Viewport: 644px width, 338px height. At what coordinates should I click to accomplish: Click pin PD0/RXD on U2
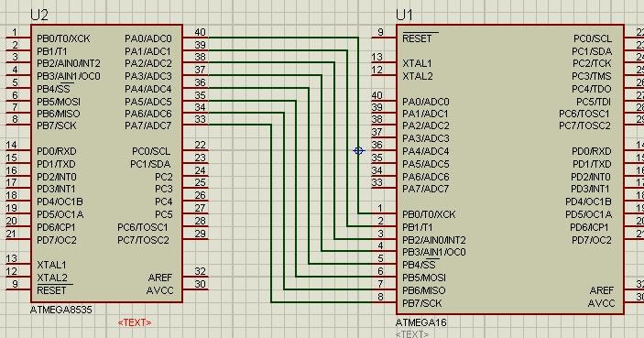[57, 151]
